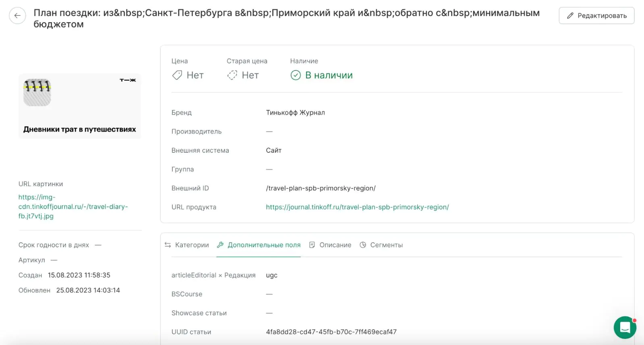The height and width of the screenshot is (345, 644).
Task: Click the Showcase статьи field label
Action: [x=199, y=313]
